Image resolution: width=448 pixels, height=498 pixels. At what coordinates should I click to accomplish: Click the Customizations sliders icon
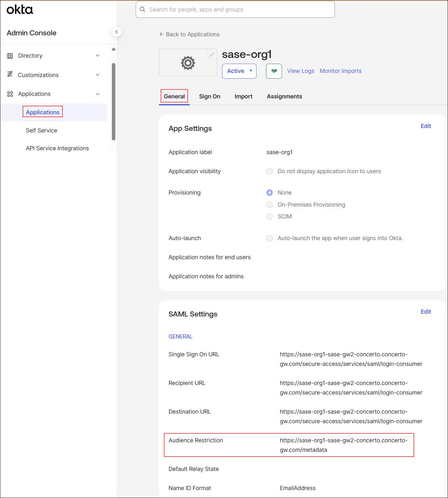10,75
